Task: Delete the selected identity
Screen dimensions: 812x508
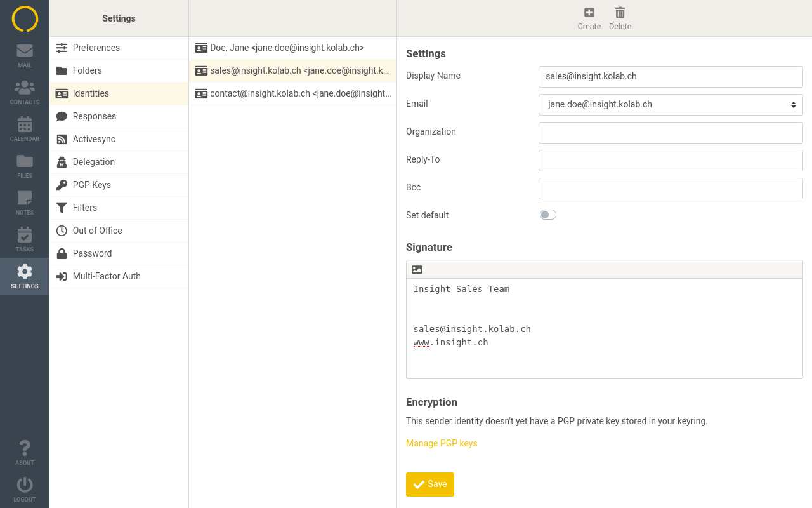Action: 620,18
